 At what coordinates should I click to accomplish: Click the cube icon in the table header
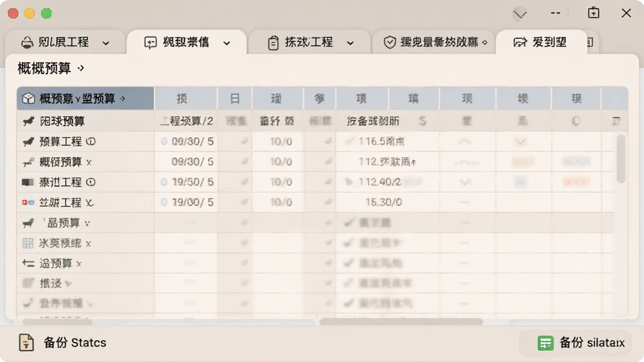pos(28,99)
